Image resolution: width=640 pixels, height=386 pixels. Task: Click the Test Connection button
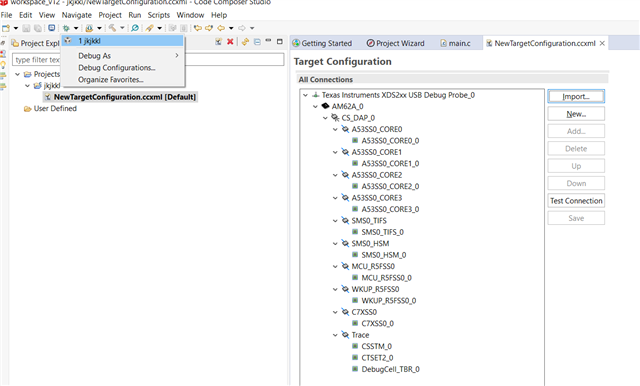(x=576, y=201)
